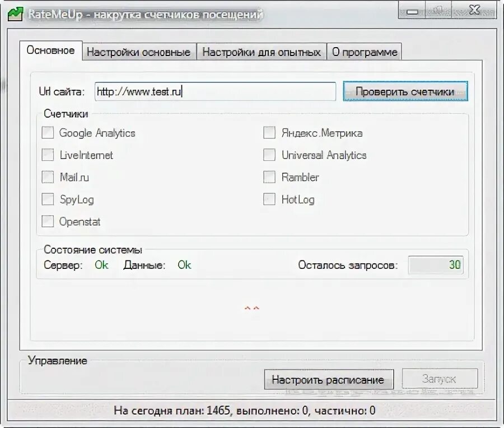Image resolution: width=504 pixels, height=428 pixels.
Task: Click the 'Управление' group title
Action: point(57,360)
